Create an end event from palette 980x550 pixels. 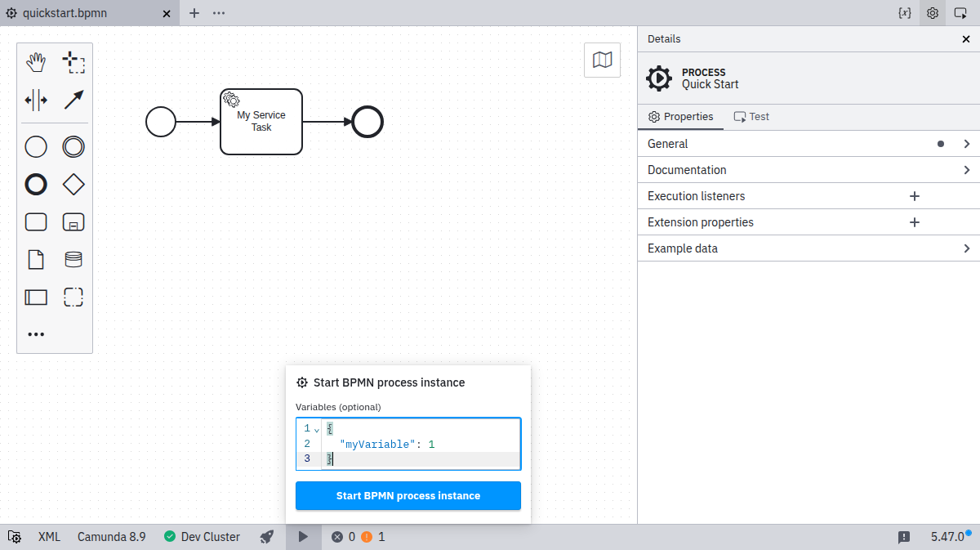tap(36, 185)
